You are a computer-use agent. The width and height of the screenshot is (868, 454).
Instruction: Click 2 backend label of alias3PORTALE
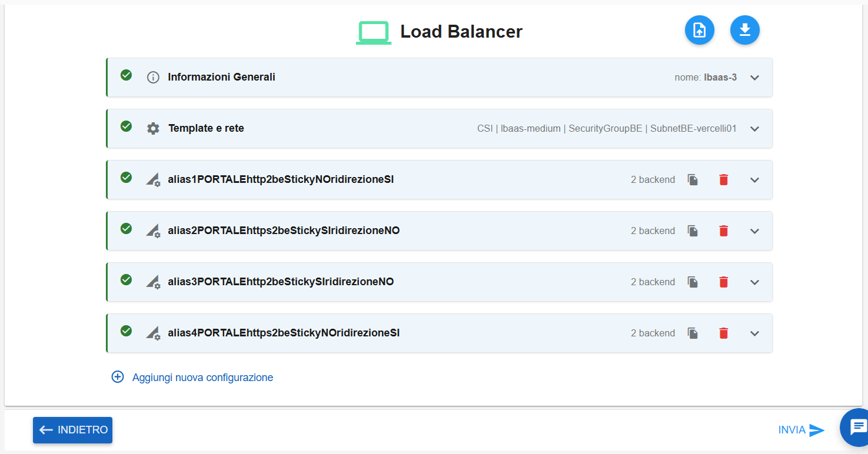(x=653, y=282)
